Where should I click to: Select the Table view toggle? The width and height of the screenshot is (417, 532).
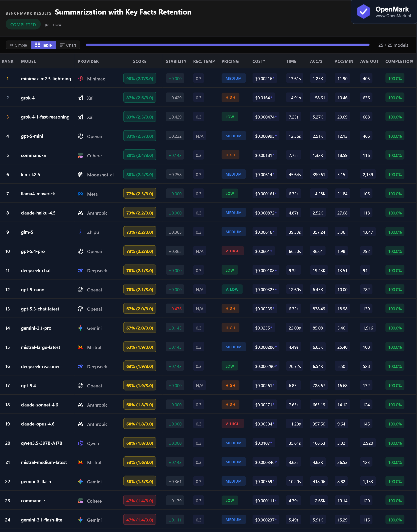(44, 45)
